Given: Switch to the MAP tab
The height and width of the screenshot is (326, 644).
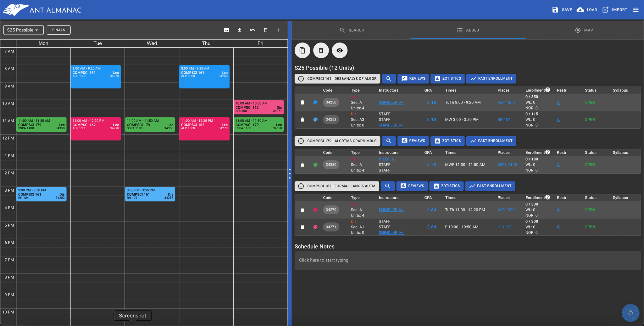Looking at the screenshot, I should point(584,30).
